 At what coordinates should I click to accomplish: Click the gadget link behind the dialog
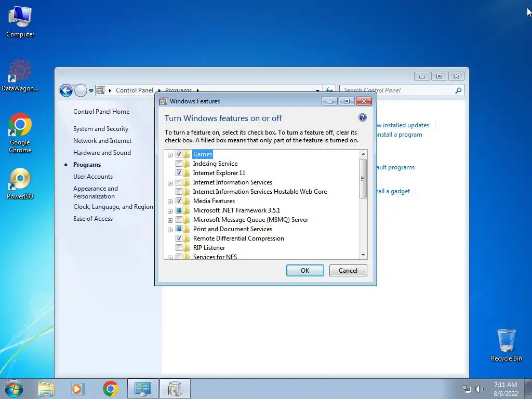(x=394, y=191)
